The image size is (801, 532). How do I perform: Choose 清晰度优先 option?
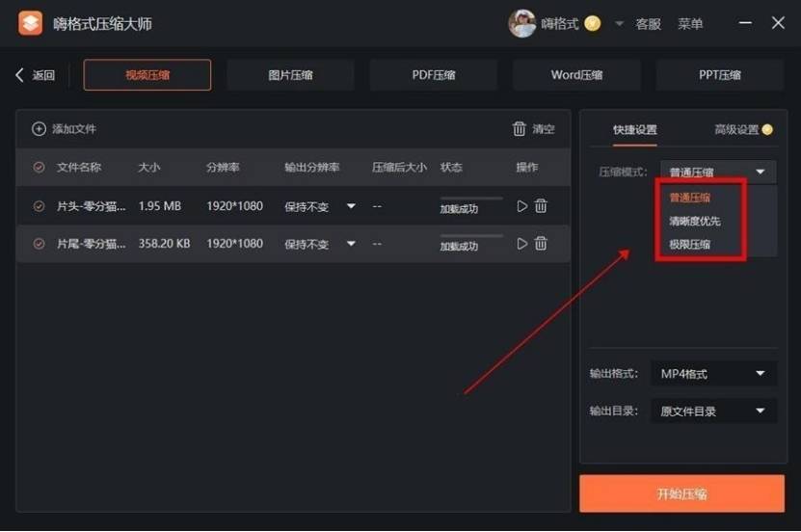coord(695,221)
